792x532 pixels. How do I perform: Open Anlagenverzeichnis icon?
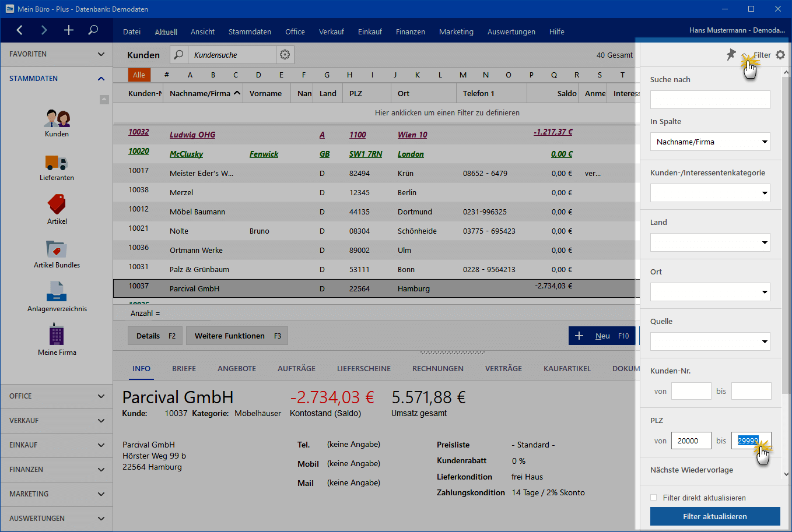[x=57, y=292]
